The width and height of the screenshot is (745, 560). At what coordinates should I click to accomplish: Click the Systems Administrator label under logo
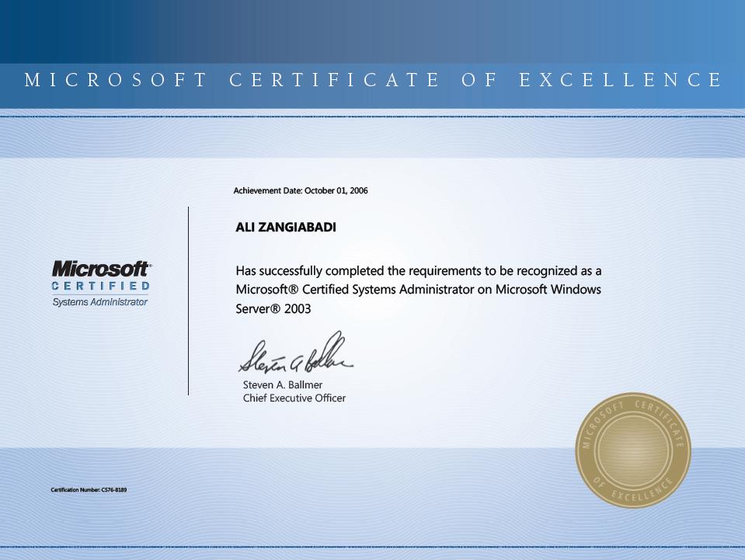[100, 301]
